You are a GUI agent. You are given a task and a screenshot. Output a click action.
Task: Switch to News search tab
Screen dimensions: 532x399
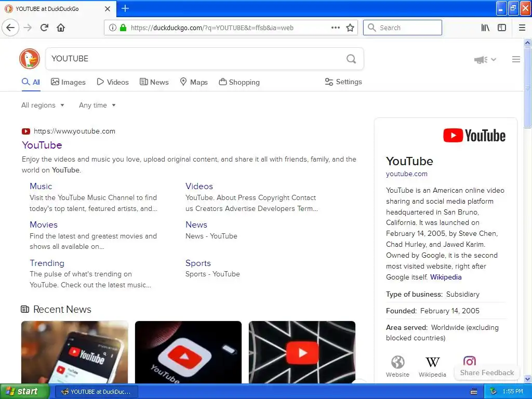coord(154,82)
